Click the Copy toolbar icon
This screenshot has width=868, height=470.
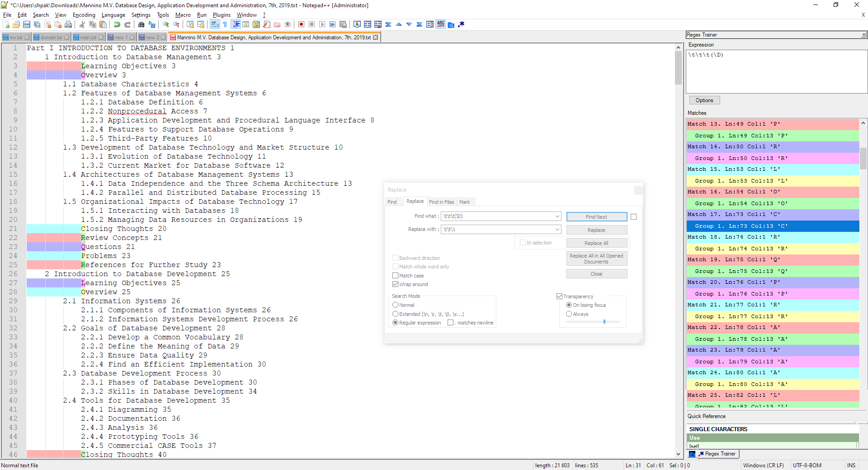(93, 24)
